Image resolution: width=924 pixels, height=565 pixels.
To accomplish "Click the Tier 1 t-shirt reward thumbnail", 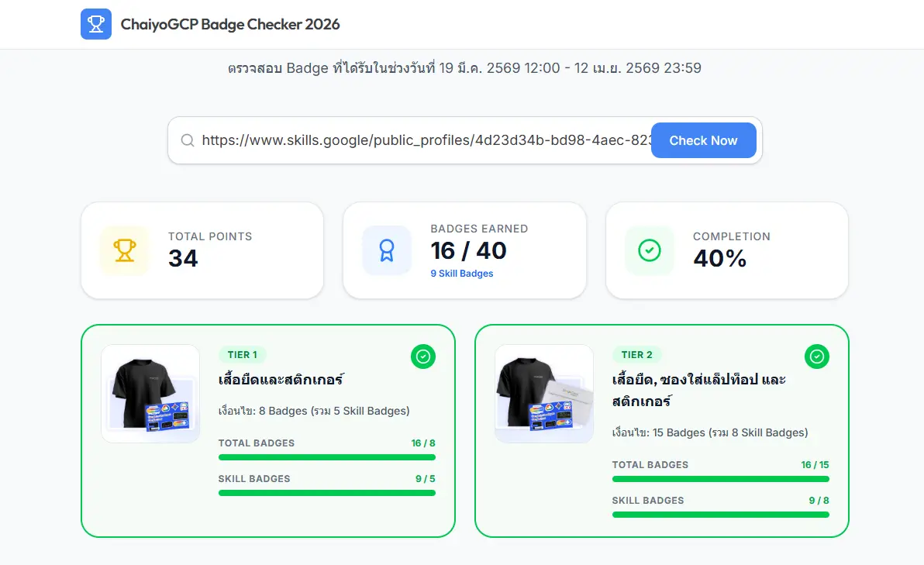I will pyautogui.click(x=150, y=394).
